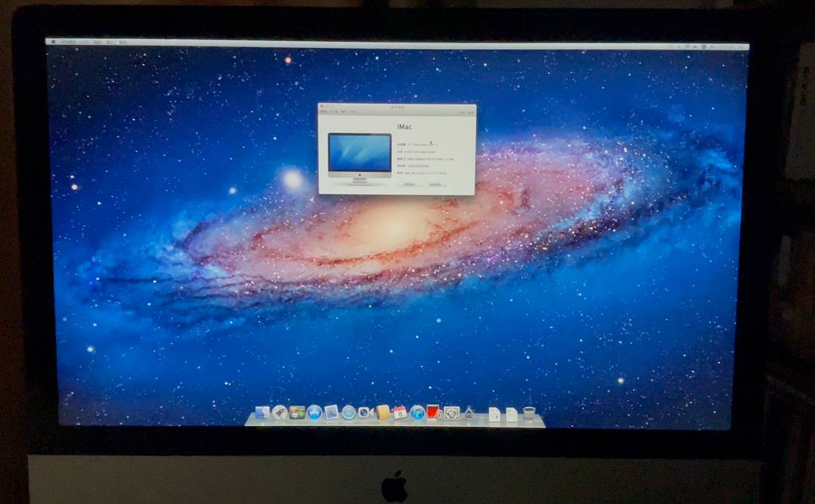Image resolution: width=815 pixels, height=504 pixels.
Task: Switch to Displays tab in About window
Action: click(x=334, y=112)
